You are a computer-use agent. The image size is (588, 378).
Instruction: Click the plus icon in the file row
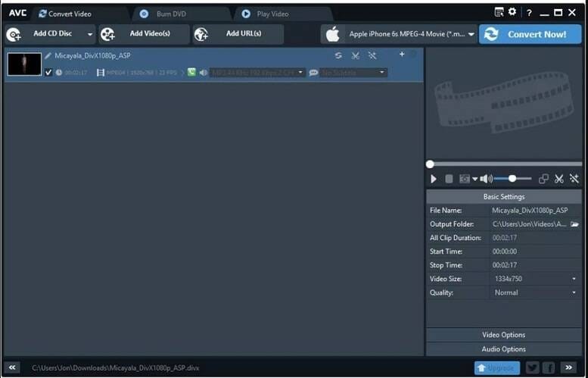pyautogui.click(x=402, y=55)
